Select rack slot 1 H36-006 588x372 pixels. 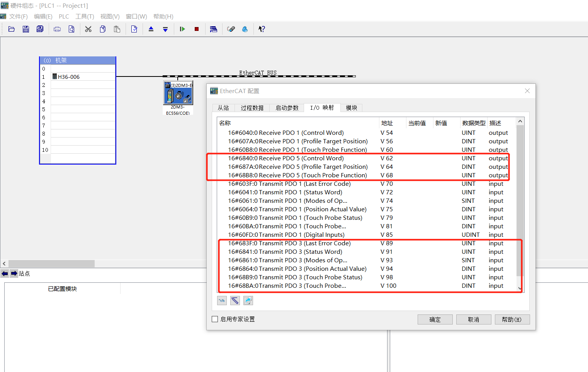(x=83, y=77)
